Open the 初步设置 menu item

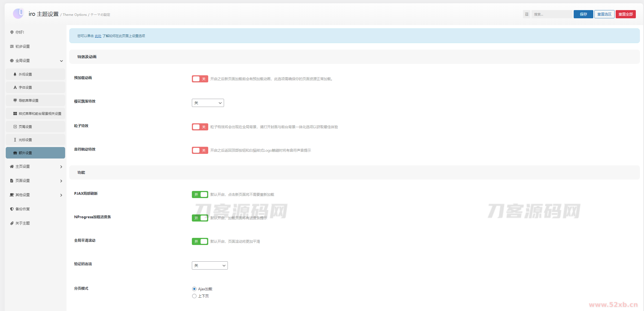[23, 46]
